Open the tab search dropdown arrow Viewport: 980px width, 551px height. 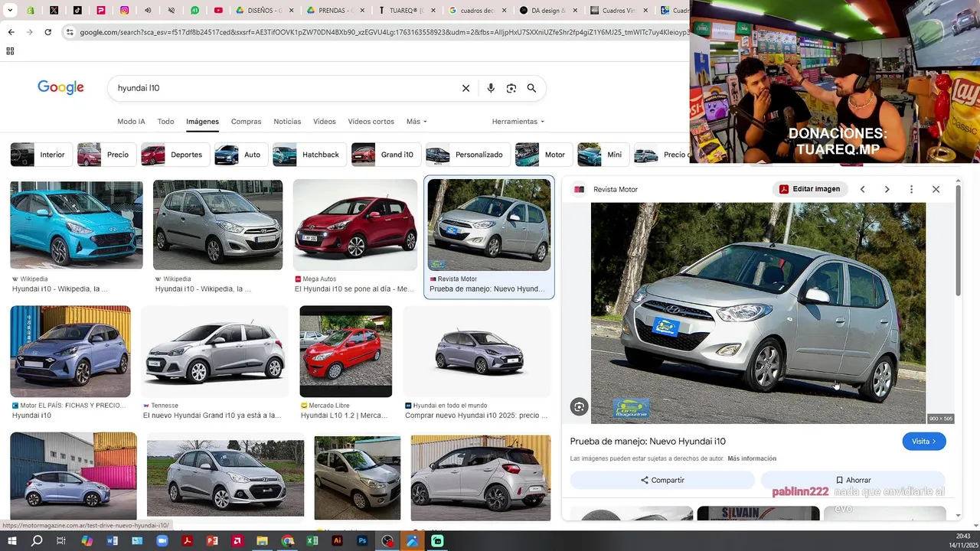(10, 11)
